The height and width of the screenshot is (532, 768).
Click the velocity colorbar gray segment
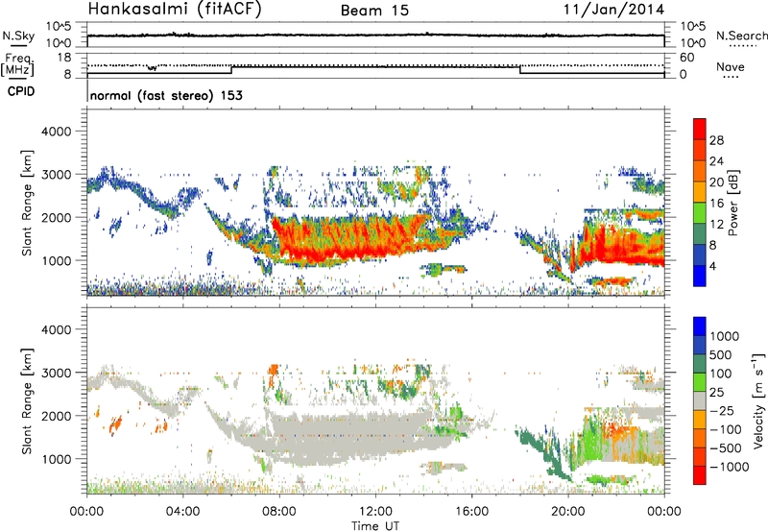click(700, 400)
